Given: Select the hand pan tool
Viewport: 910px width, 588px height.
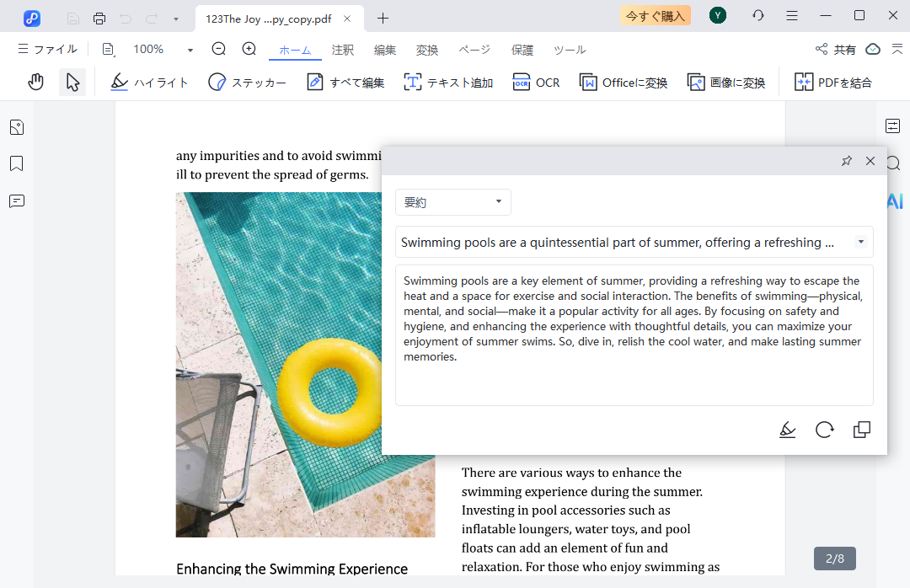Looking at the screenshot, I should pos(35,82).
